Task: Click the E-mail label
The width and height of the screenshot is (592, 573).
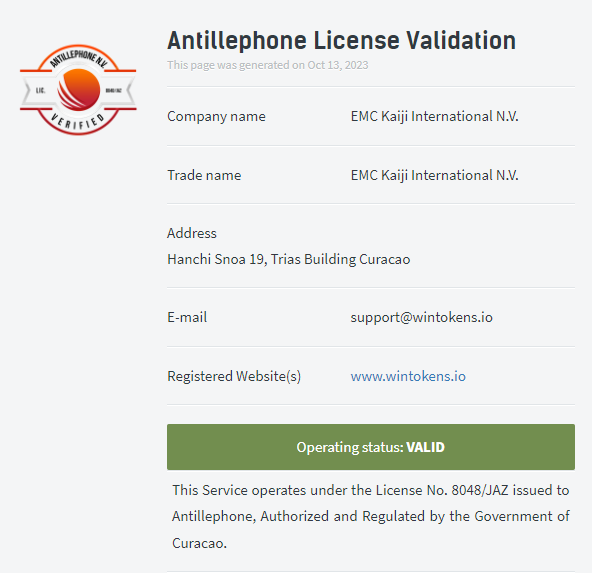Action: (x=187, y=317)
